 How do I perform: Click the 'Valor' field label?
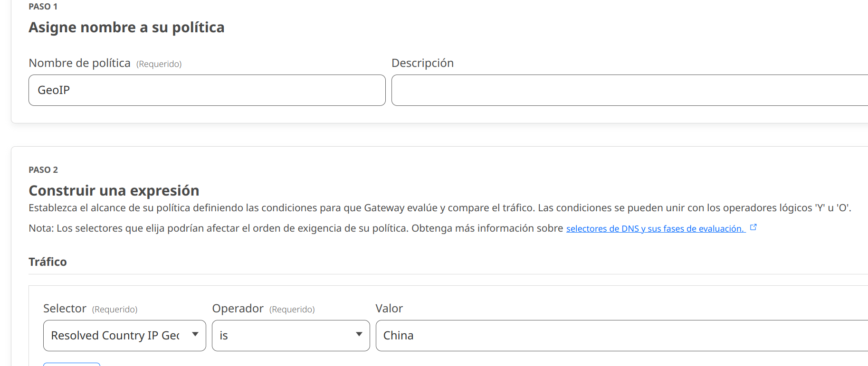(x=389, y=309)
